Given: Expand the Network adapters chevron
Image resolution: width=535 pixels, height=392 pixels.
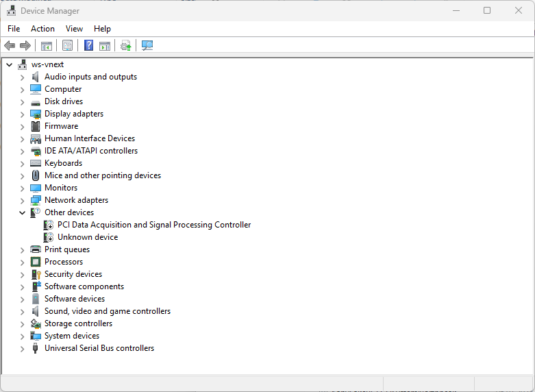Looking at the screenshot, I should (x=22, y=200).
